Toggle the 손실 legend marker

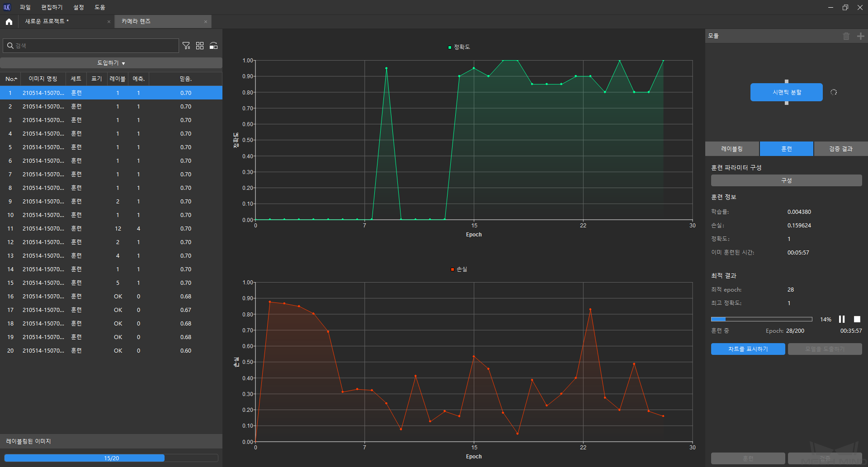point(453,269)
